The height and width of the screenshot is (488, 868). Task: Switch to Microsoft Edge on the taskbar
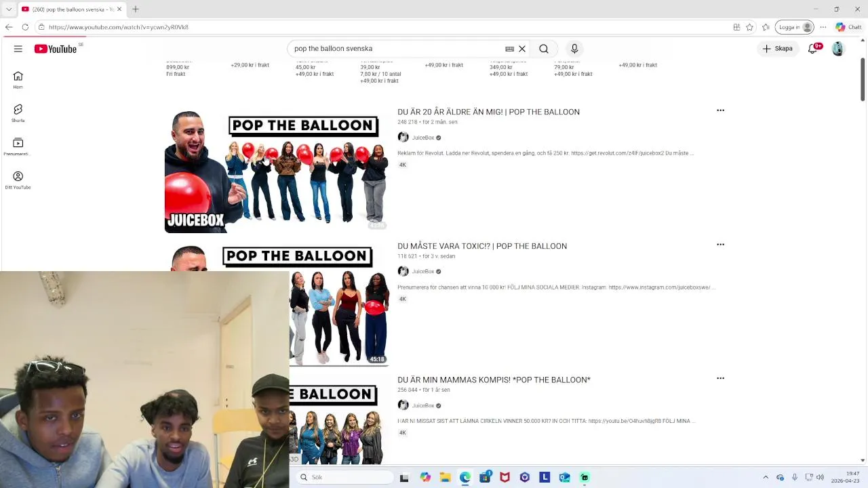click(x=465, y=477)
